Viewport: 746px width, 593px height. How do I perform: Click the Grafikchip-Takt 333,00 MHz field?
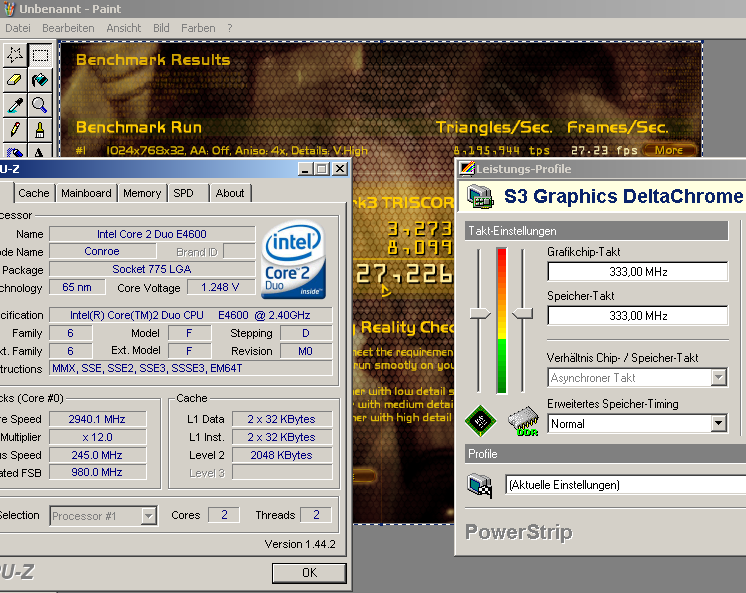click(638, 272)
